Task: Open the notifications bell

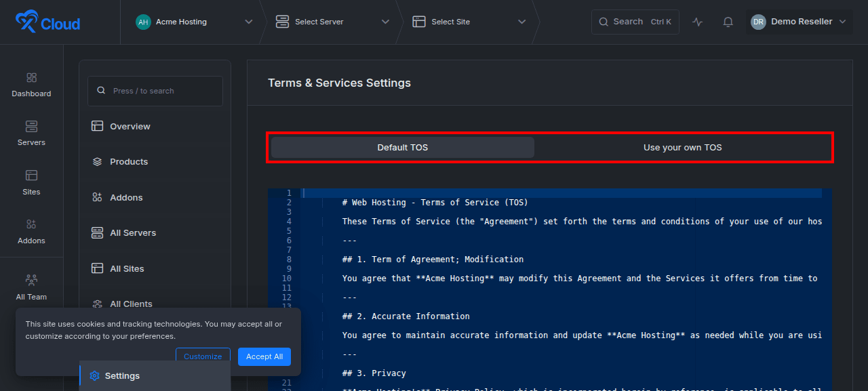Action: 728,22
